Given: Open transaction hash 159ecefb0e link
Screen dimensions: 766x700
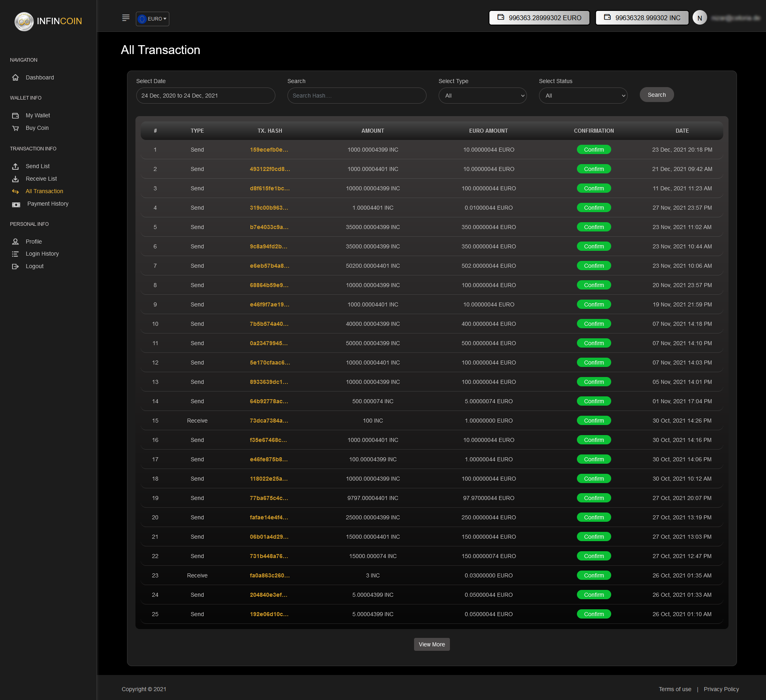Looking at the screenshot, I should tap(269, 150).
